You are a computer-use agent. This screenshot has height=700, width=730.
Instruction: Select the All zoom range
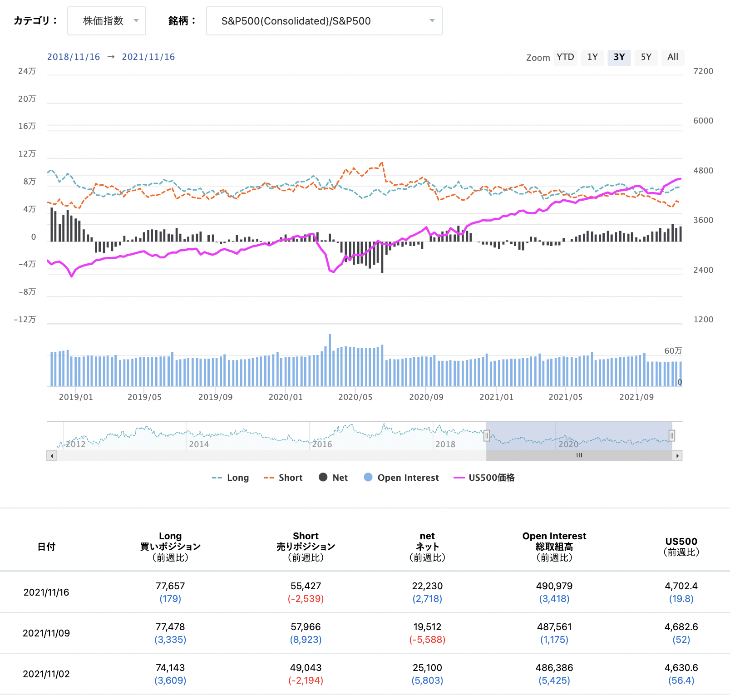(x=673, y=57)
